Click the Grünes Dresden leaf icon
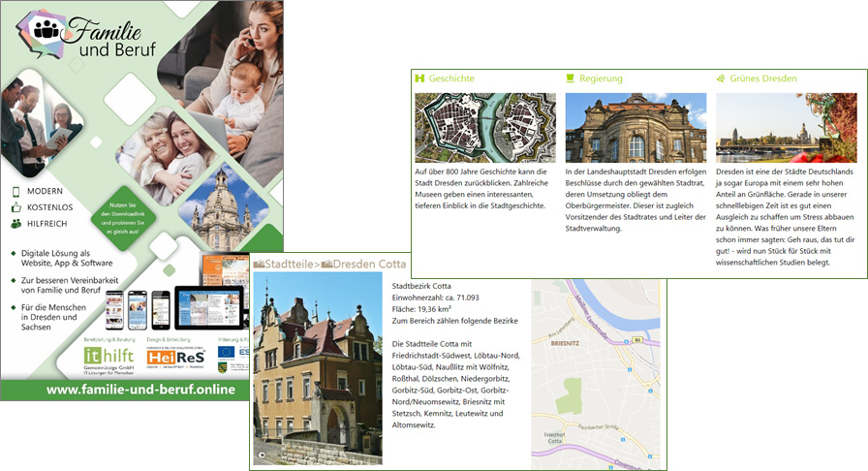This screenshot has height=471, width=868. tap(721, 78)
